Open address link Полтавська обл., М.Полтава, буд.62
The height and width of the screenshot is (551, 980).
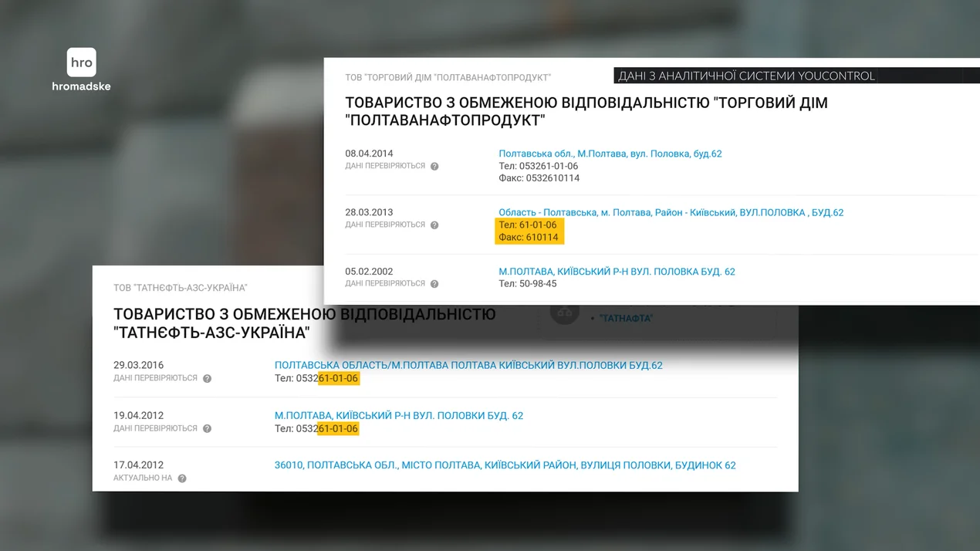click(610, 154)
